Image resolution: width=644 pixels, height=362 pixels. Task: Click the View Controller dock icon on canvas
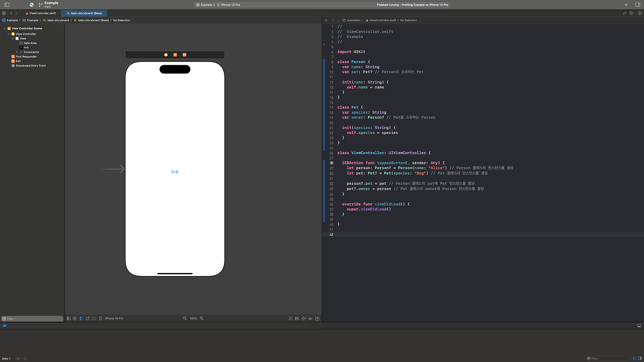(x=166, y=55)
